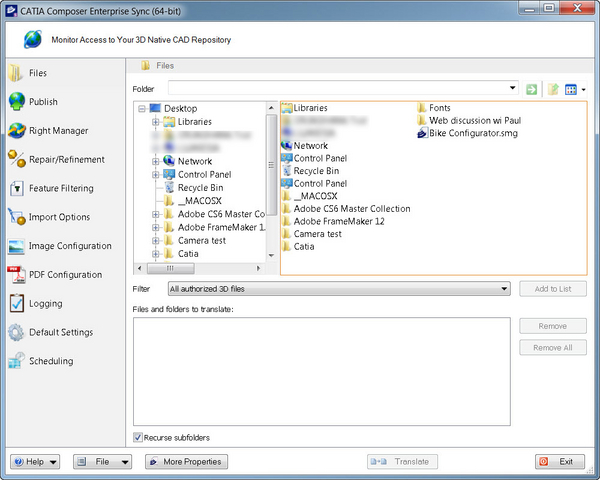Click the Exit button
The width and height of the screenshot is (600, 480).
click(x=559, y=462)
